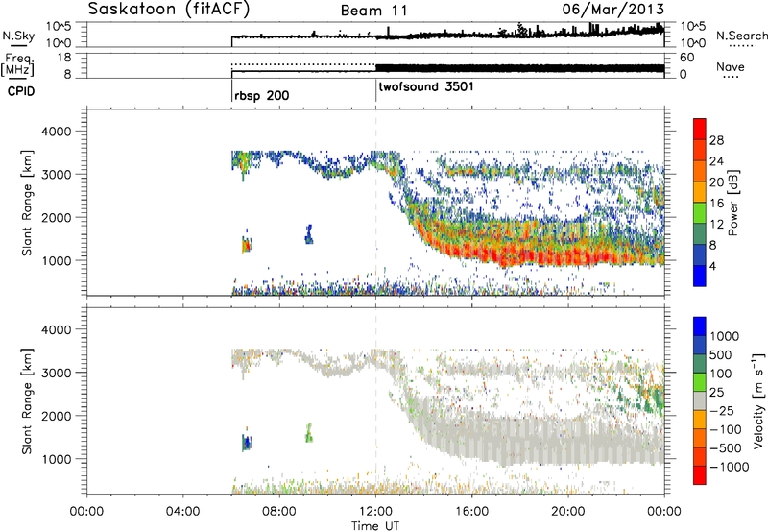Click the "28" value on Power colorbar
This screenshot has height=532, width=768.
pyautogui.click(x=716, y=140)
